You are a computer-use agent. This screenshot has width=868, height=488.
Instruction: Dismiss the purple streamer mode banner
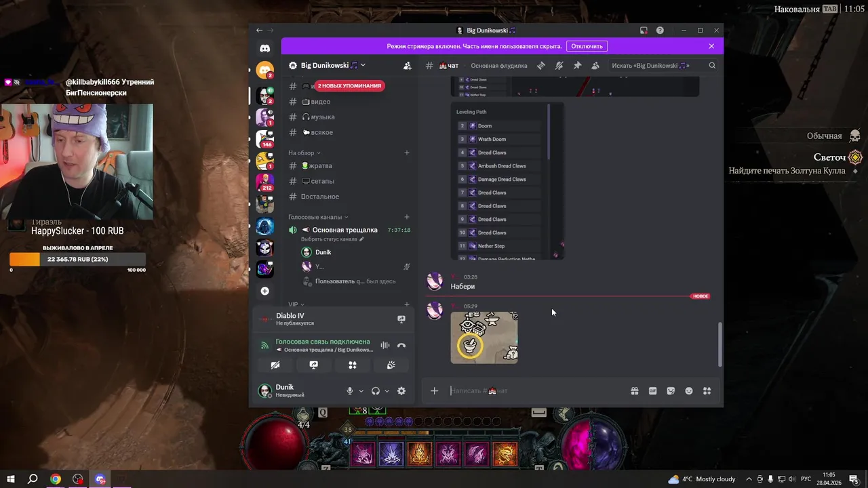(x=711, y=46)
